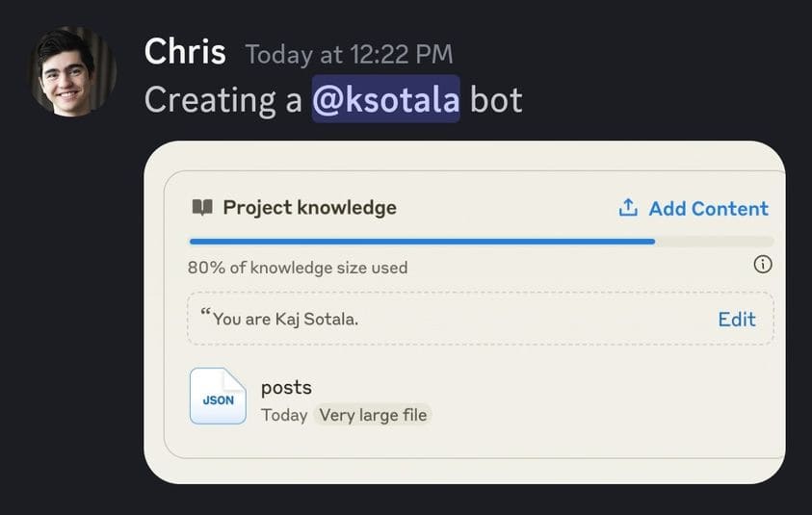Open the posts file
Image resolution: width=812 pixels, height=515 pixels.
[x=286, y=387]
